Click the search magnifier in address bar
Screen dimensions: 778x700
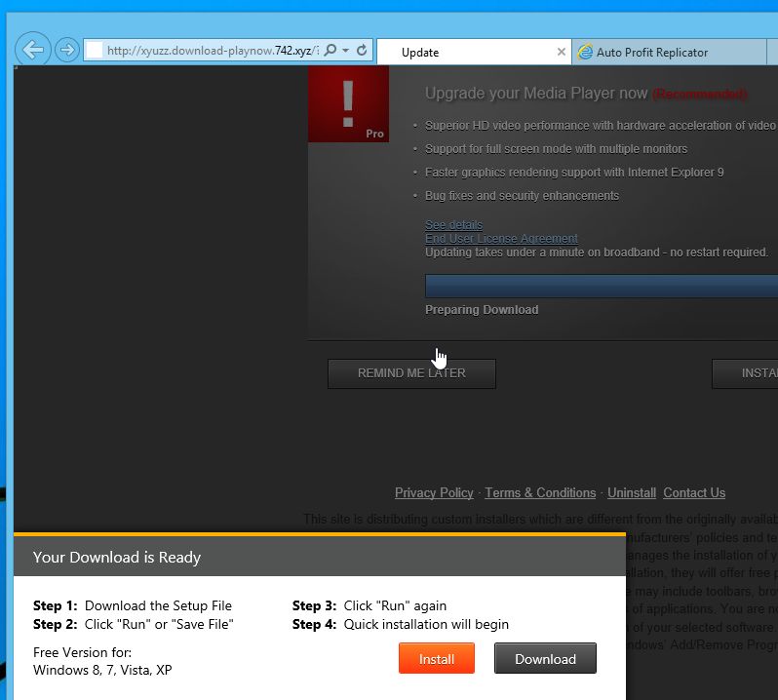click(331, 50)
